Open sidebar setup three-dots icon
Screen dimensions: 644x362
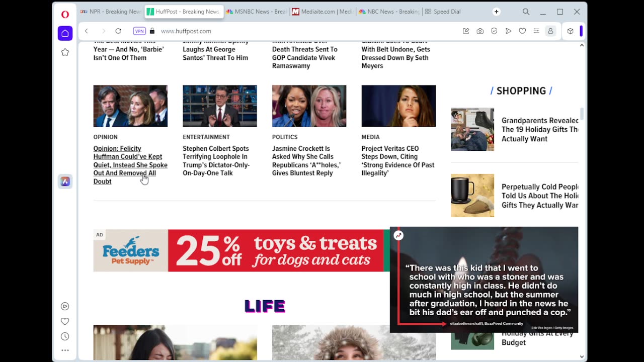(65, 350)
